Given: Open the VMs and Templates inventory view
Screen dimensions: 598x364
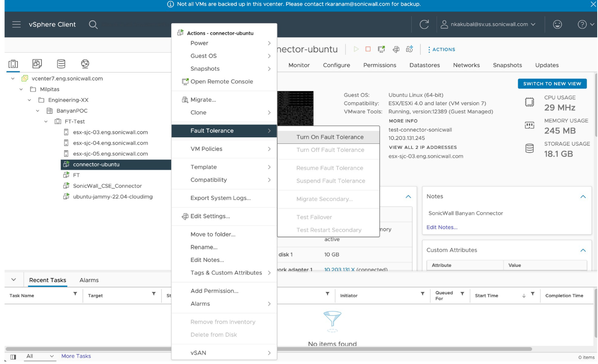Looking at the screenshot, I should click(x=37, y=64).
